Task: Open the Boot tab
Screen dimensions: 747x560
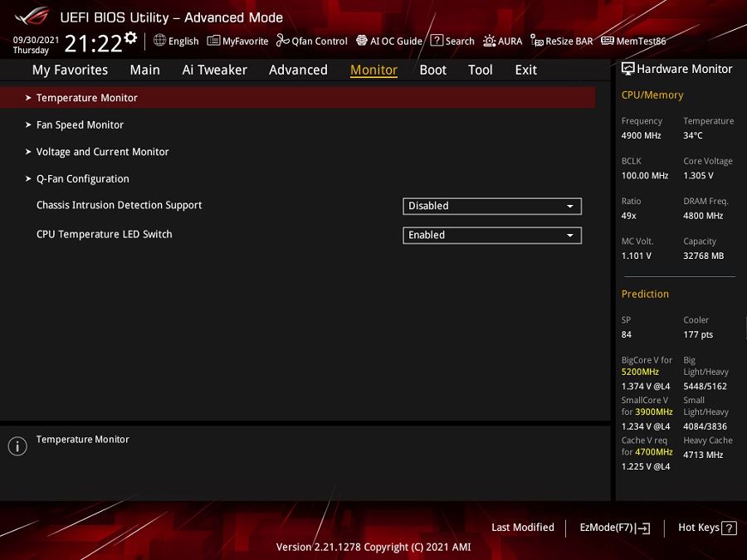Action: [433, 70]
